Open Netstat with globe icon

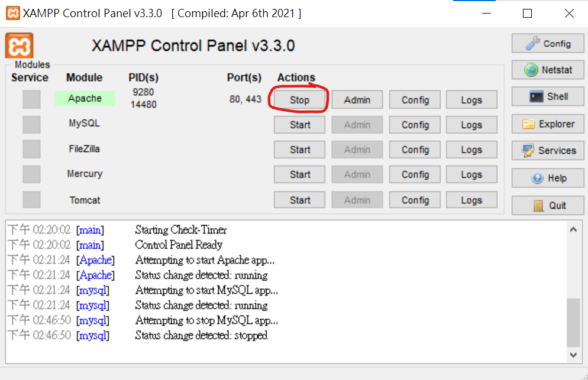548,70
